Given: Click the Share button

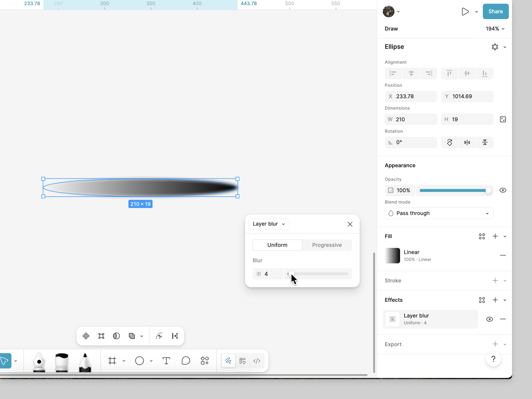Looking at the screenshot, I should [x=495, y=11].
